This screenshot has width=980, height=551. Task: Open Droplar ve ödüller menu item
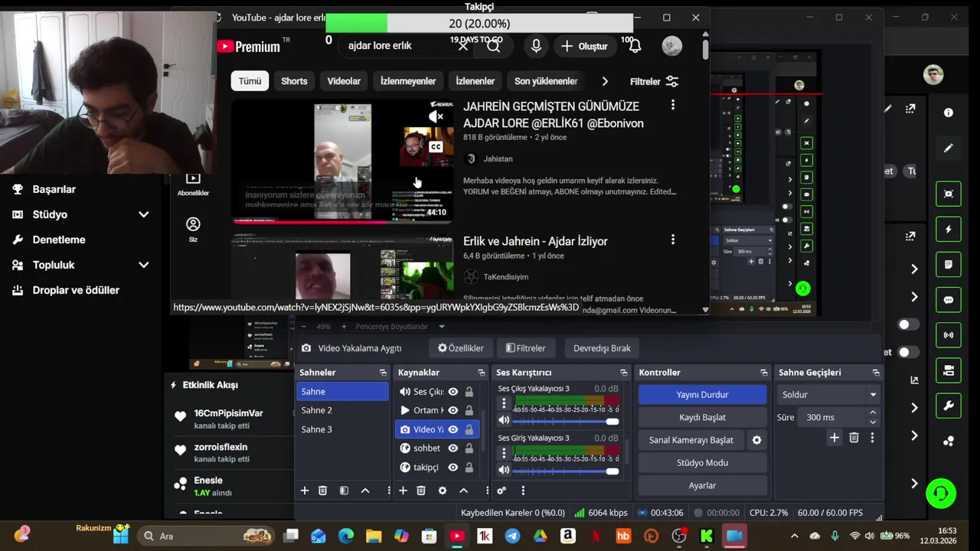tap(76, 290)
